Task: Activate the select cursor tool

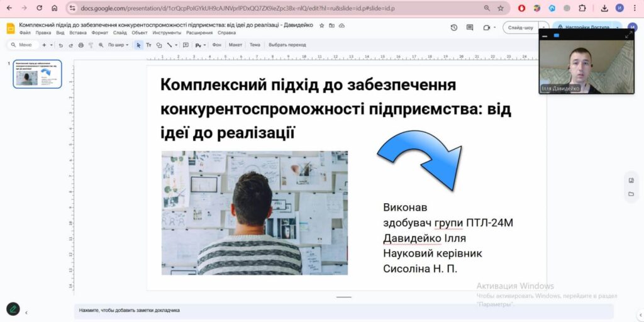Action: coord(138,45)
